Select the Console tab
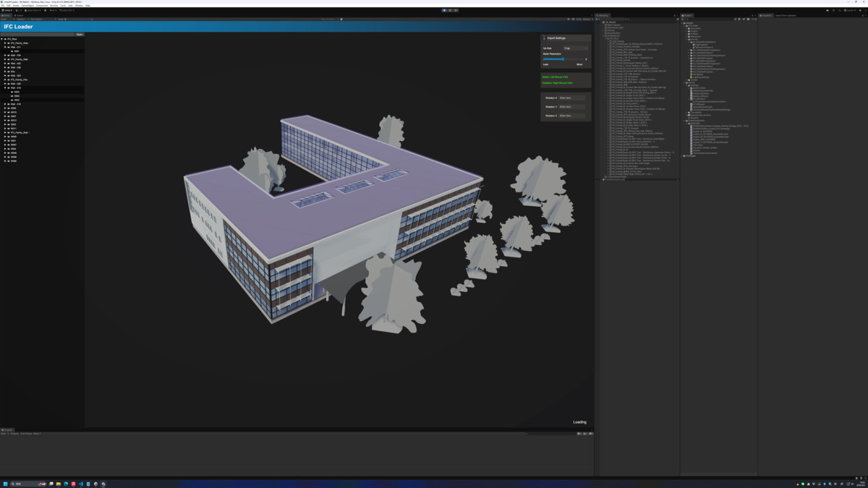Viewport: 868px width, 488px height. 7,429
